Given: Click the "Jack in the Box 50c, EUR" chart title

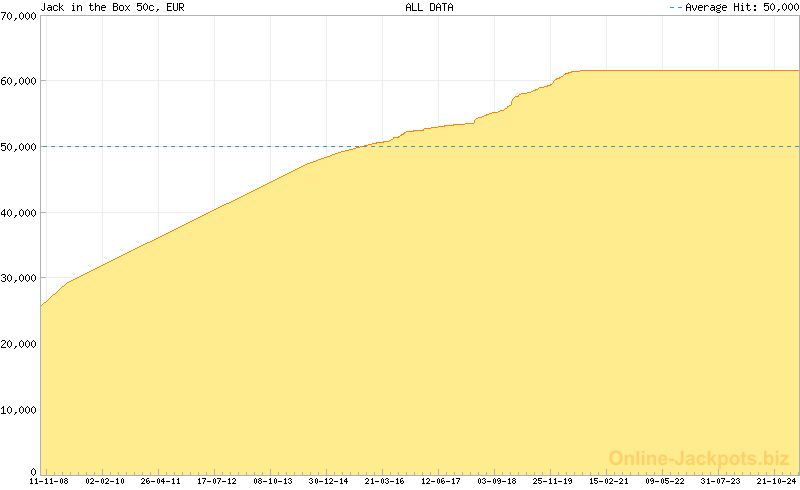Looking at the screenshot, I should [98, 7].
